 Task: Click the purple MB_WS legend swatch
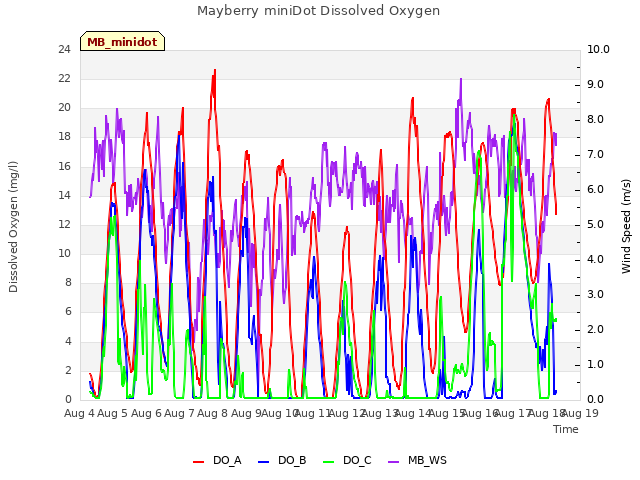(x=393, y=462)
